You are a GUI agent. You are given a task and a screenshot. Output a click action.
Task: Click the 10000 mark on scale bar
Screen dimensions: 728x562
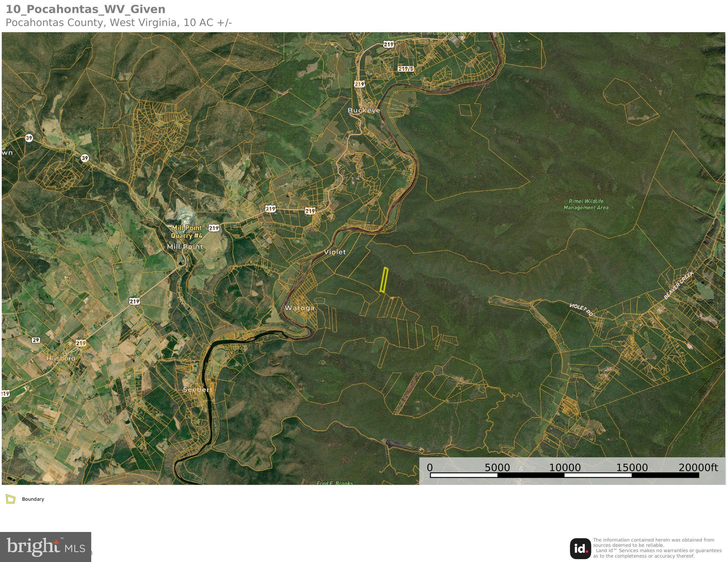click(x=565, y=468)
